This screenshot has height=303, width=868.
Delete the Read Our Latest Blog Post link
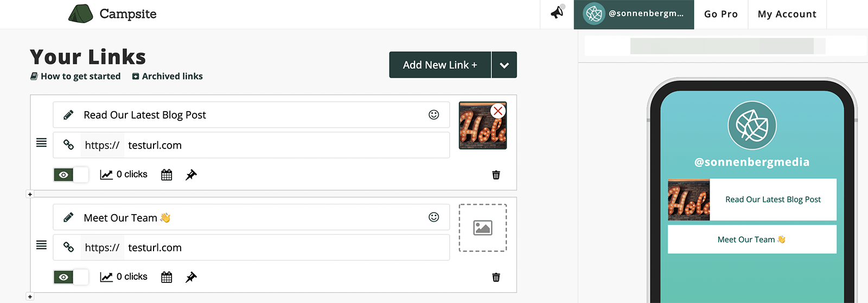tap(496, 175)
